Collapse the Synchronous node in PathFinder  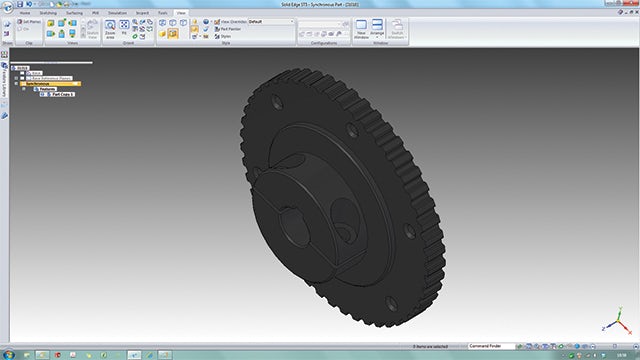coord(16,84)
